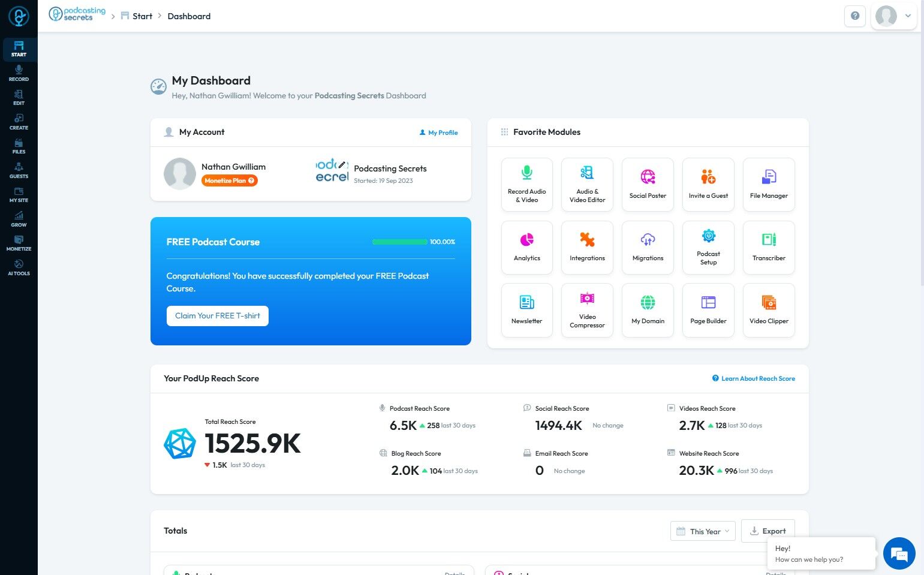924x575 pixels.
Task: Click the Podcasting Secrets breadcrumb logo
Action: coord(77,14)
